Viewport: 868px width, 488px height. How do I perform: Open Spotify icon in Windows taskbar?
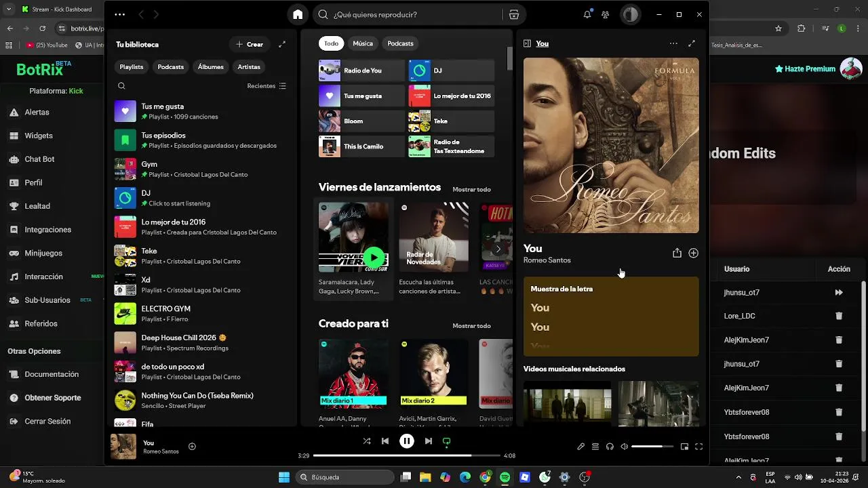(505, 477)
